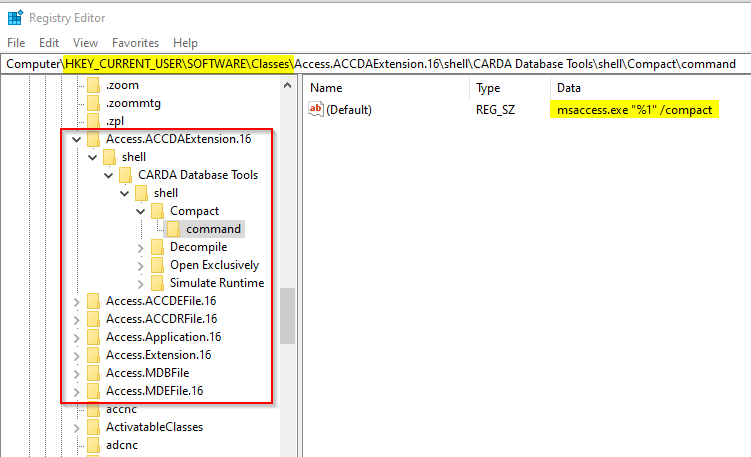Click the Open Exclusively folder icon
The width and height of the screenshot is (751, 457).
tap(158, 265)
